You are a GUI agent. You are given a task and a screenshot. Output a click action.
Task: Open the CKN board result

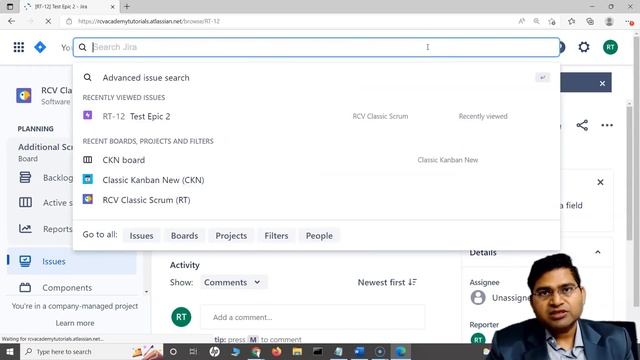coord(316,160)
